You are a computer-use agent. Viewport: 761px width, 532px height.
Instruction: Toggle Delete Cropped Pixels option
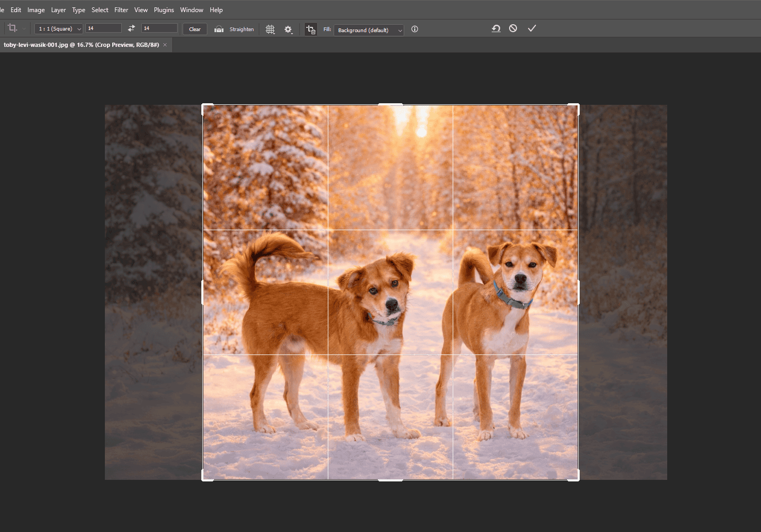(x=311, y=29)
